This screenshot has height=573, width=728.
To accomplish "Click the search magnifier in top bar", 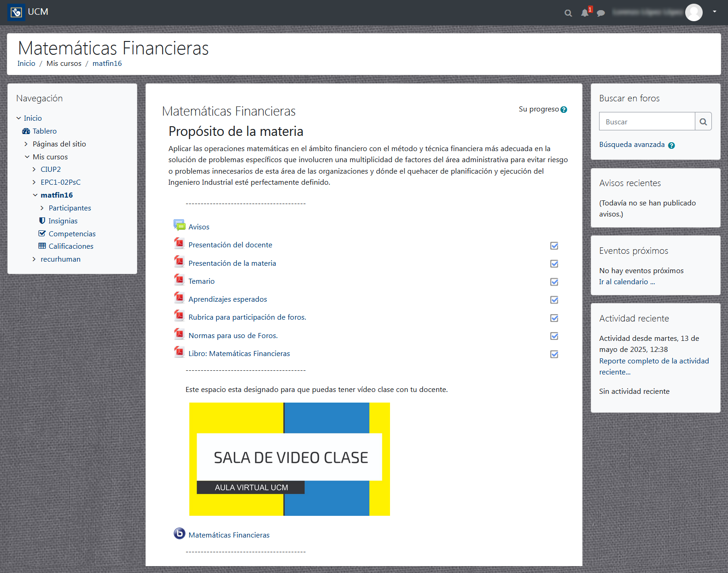I will (x=568, y=13).
